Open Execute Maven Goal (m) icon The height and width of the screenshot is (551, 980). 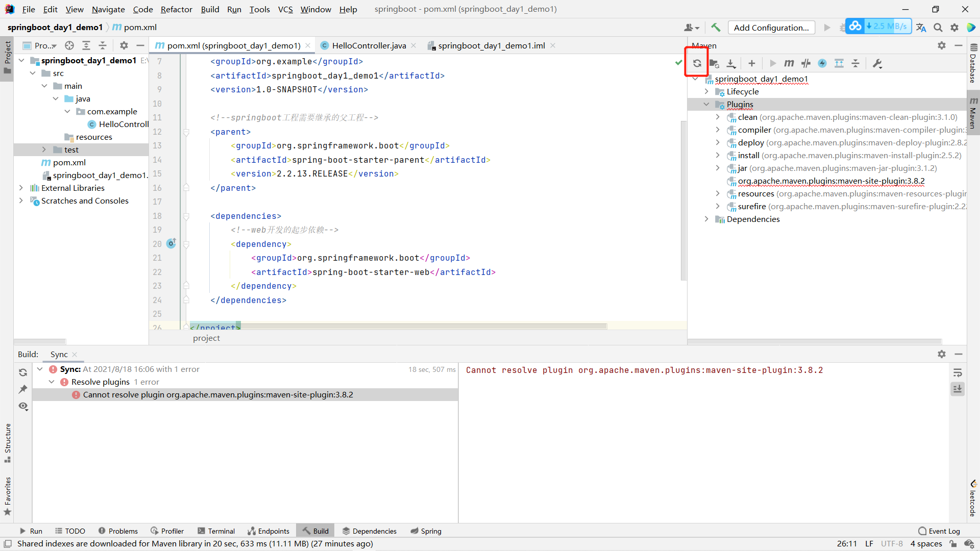point(789,63)
